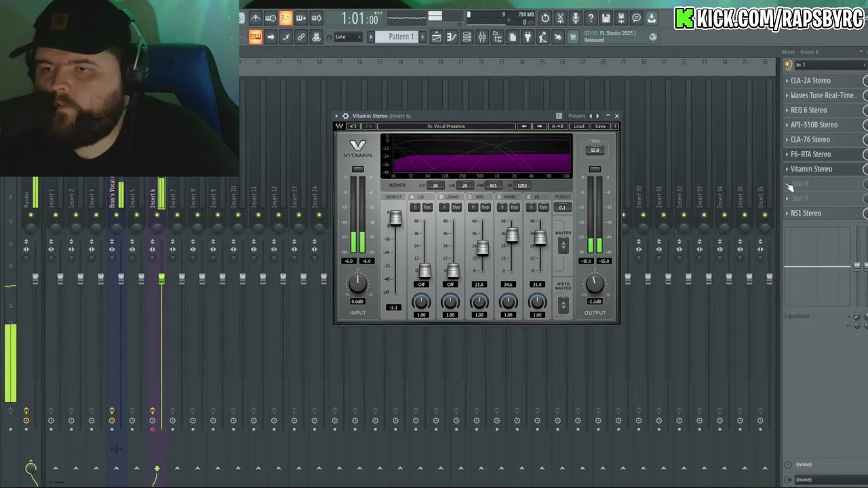Open the In 1 input selector dropdown
Screen dimensions: 868x488
tap(830, 65)
